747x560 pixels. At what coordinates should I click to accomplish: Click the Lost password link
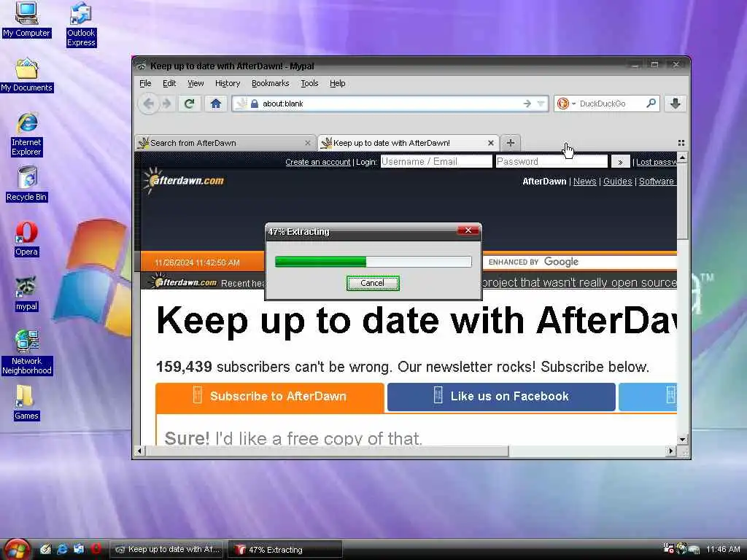pos(657,162)
